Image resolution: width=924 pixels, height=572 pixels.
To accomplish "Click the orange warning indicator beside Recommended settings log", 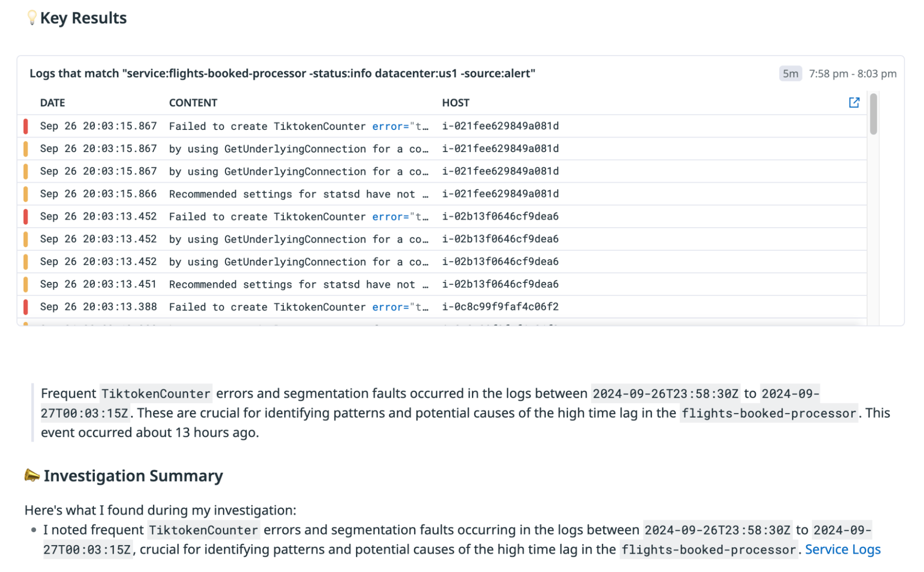I will 26,194.
